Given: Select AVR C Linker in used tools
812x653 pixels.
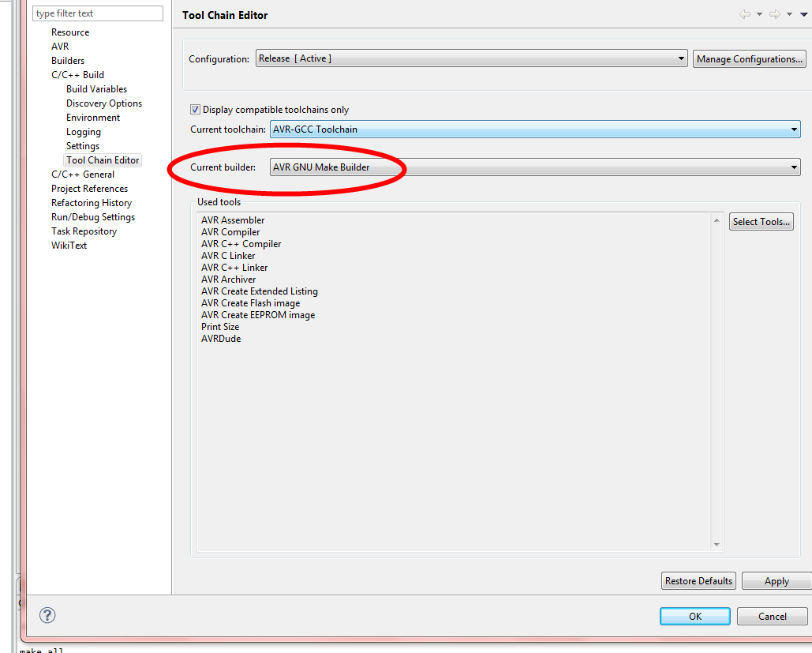Looking at the screenshot, I should tap(228, 256).
